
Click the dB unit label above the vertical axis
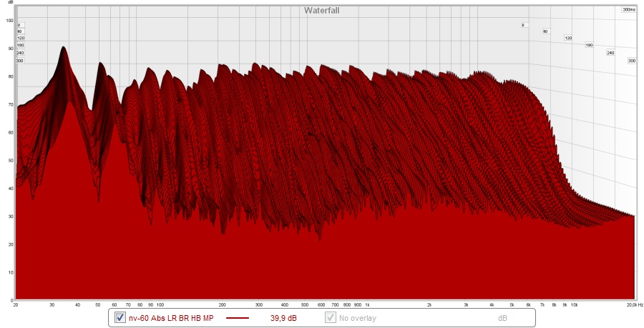(x=10, y=4)
